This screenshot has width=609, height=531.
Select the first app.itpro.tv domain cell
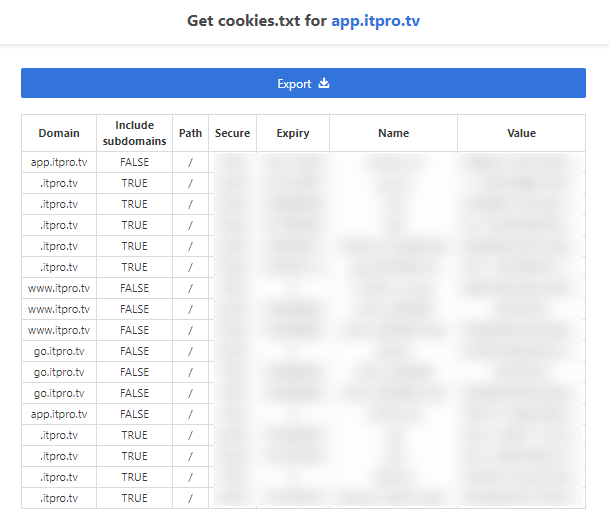tap(59, 162)
